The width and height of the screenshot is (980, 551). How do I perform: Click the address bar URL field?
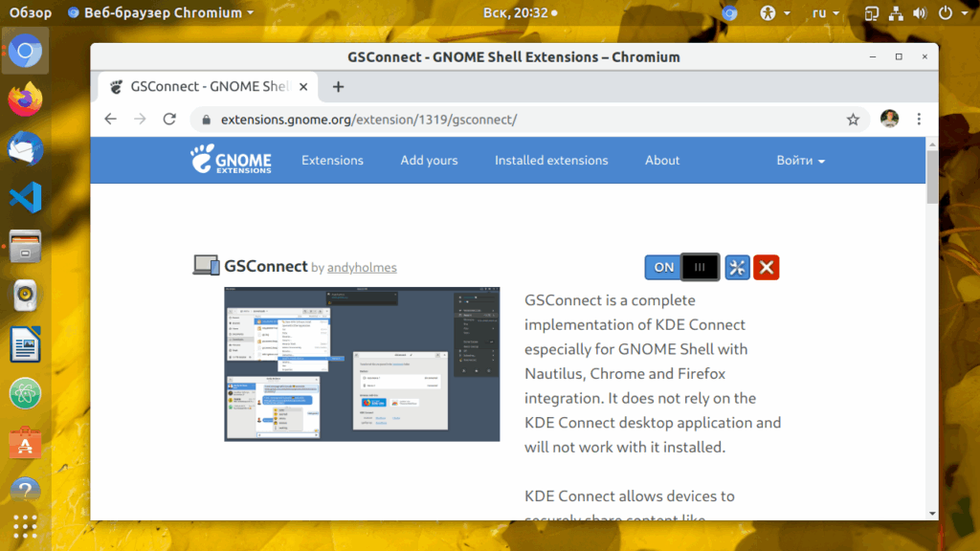coord(528,120)
